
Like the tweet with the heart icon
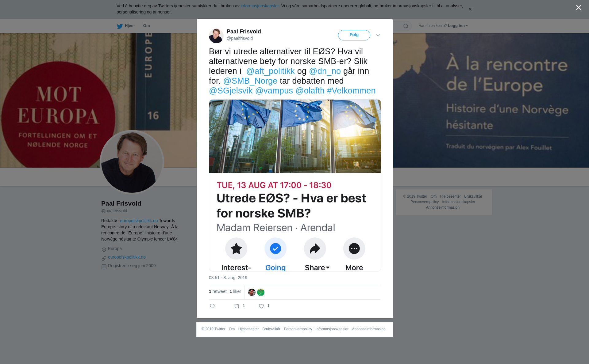point(261,306)
